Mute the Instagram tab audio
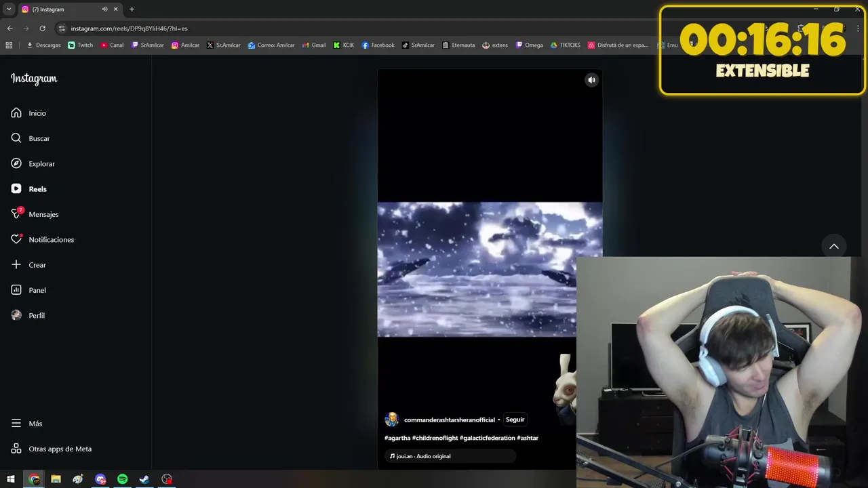The height and width of the screenshot is (488, 868). pyautogui.click(x=104, y=9)
